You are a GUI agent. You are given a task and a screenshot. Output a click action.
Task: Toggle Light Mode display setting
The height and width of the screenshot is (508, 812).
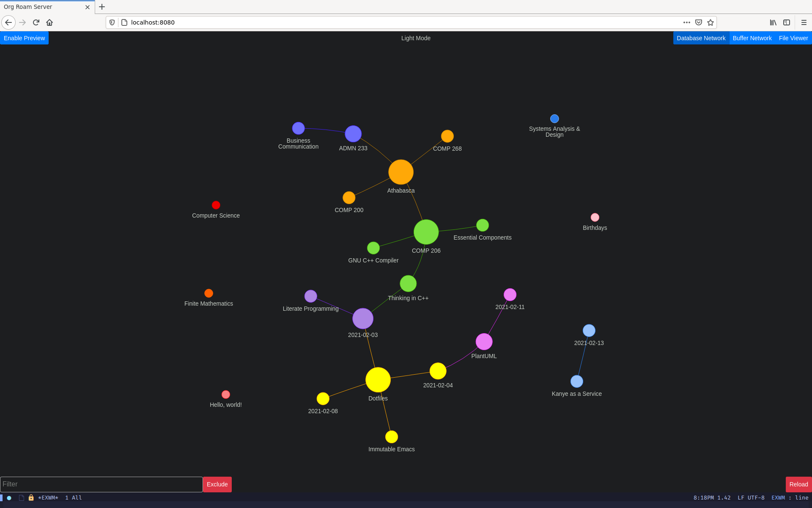click(x=415, y=38)
